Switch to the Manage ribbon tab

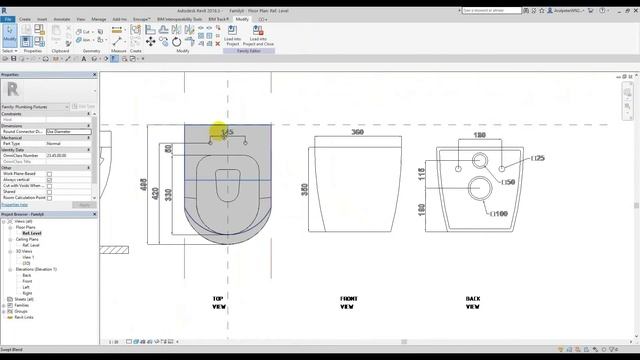(x=99, y=19)
